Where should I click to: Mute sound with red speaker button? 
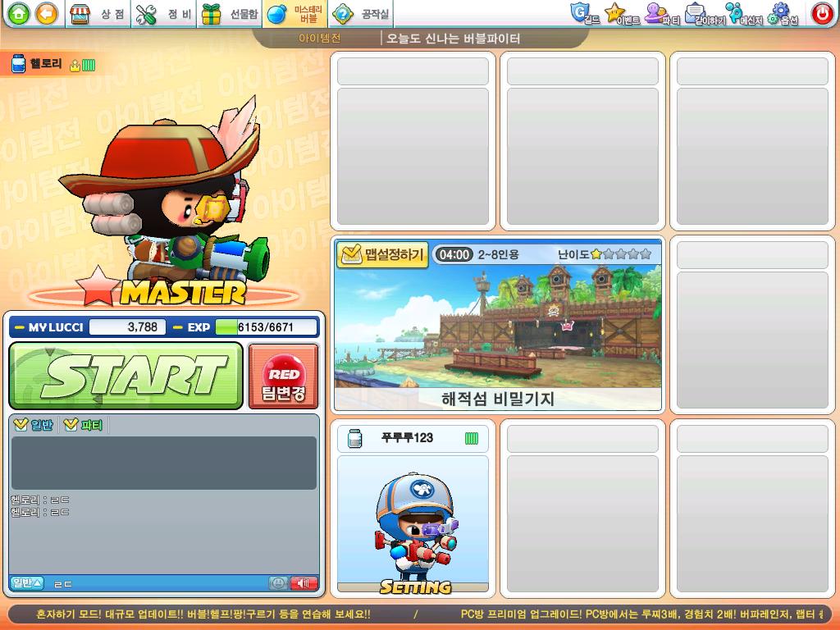[x=304, y=583]
